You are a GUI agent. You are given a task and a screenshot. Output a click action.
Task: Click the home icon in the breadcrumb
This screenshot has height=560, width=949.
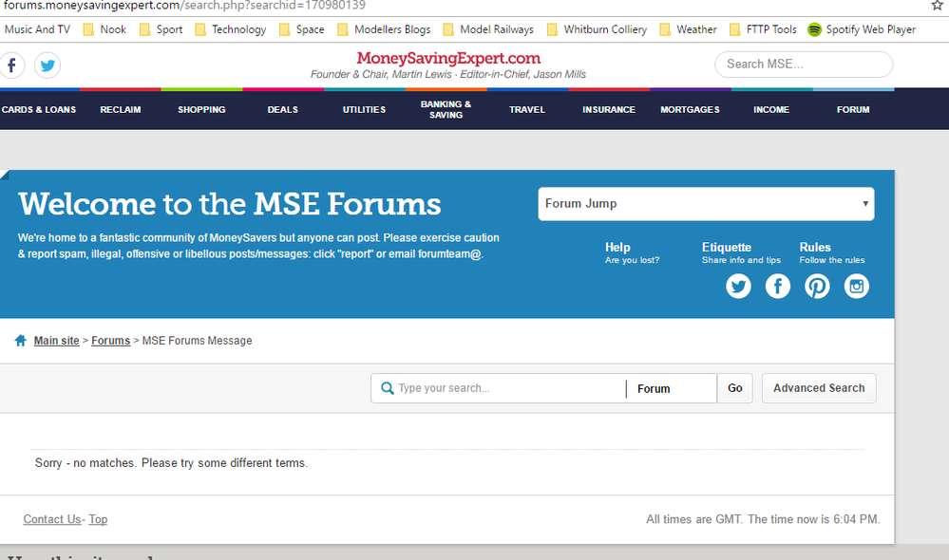(x=21, y=341)
